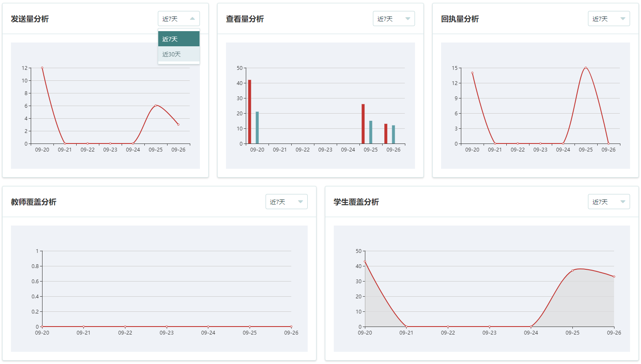Click y-axis value 12 in 发送量分析 chart
The image size is (641, 364).
(24, 68)
